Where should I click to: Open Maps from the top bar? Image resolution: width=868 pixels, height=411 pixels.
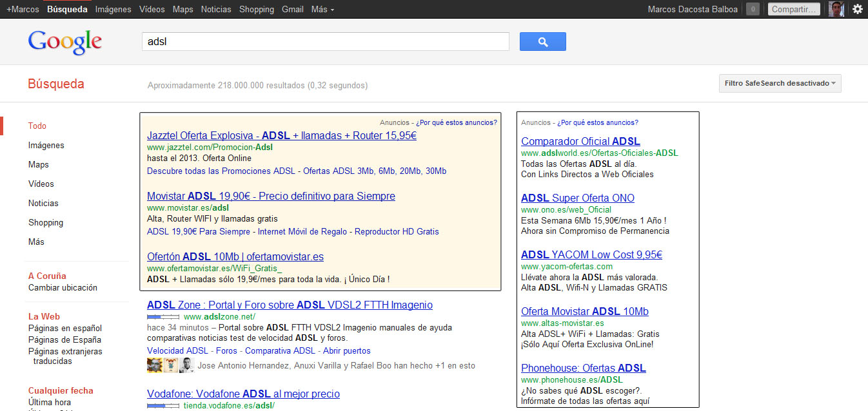[x=183, y=9]
